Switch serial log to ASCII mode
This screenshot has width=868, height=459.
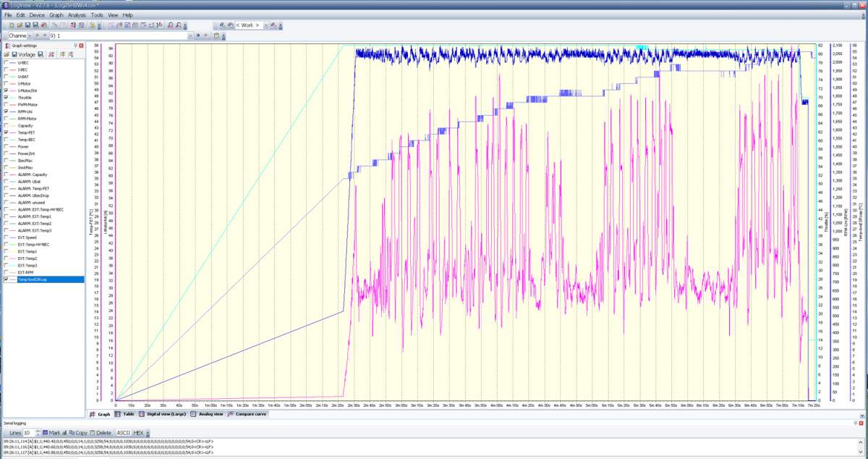coord(124,432)
